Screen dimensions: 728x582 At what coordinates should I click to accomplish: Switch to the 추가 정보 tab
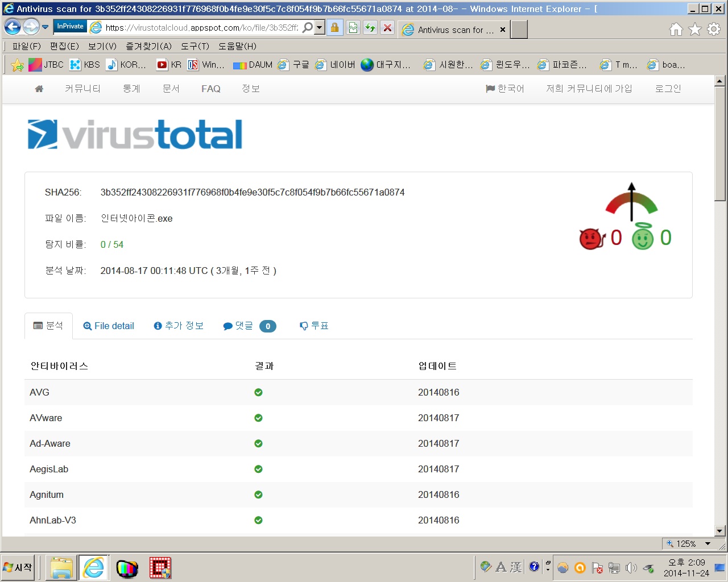179,326
